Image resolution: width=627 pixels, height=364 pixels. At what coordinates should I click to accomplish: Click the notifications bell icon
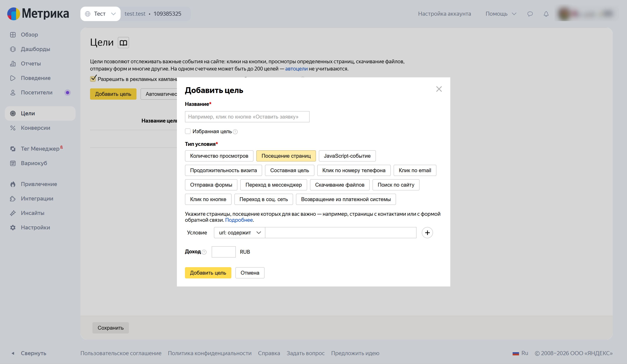546,14
